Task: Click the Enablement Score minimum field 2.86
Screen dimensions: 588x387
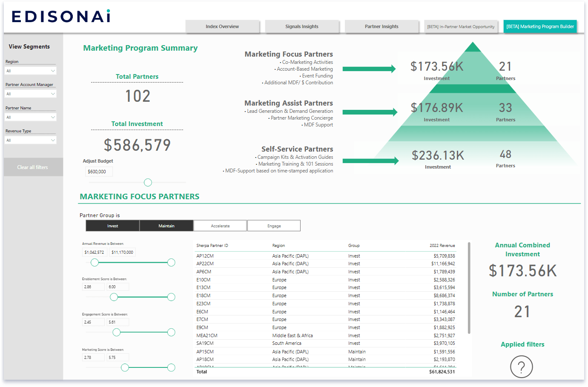Action: [x=93, y=287]
